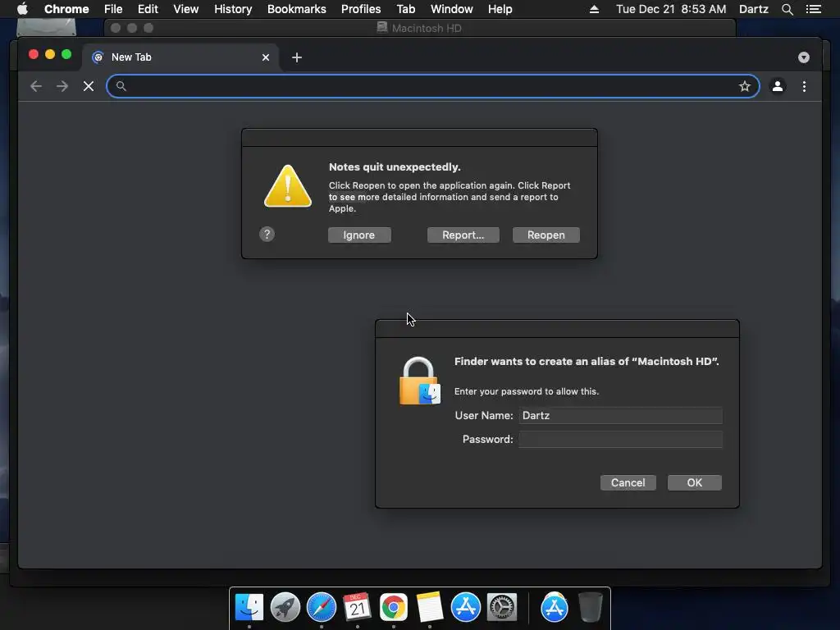Click the help question mark in the Notes dialog
The image size is (840, 630).
[267, 234]
